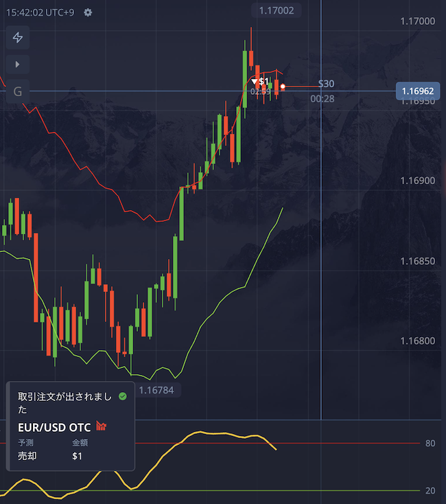The image size is (446, 504).
Task: Click the 1.17000 price scale label
Action: (418, 21)
